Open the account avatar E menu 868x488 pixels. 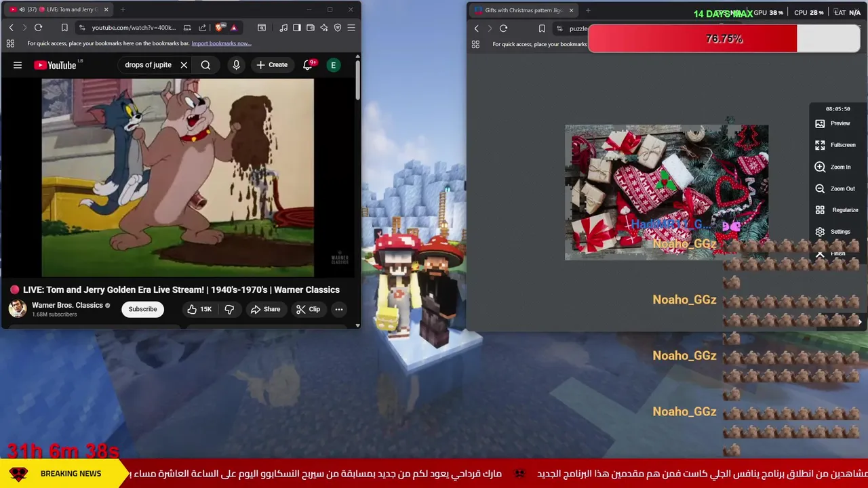333,65
